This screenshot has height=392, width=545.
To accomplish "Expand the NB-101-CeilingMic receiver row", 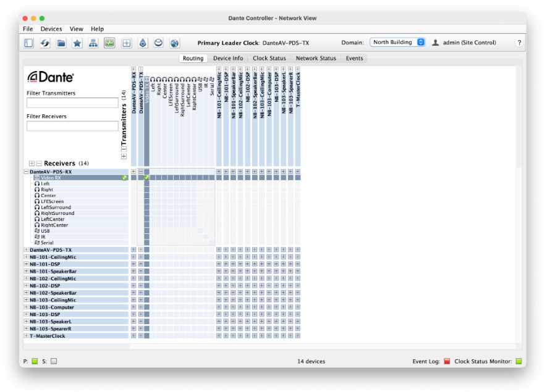I will 26,257.
